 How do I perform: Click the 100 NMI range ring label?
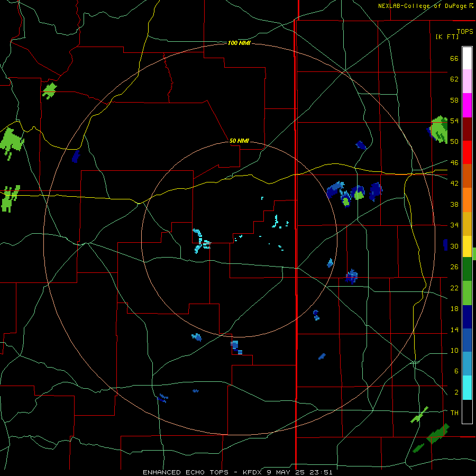[x=239, y=43]
